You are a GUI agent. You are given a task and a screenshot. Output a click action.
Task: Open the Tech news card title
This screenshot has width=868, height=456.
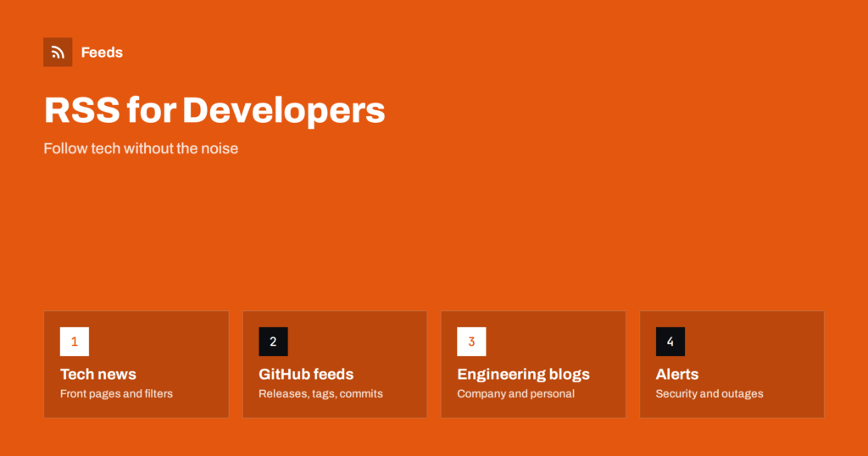coord(98,374)
